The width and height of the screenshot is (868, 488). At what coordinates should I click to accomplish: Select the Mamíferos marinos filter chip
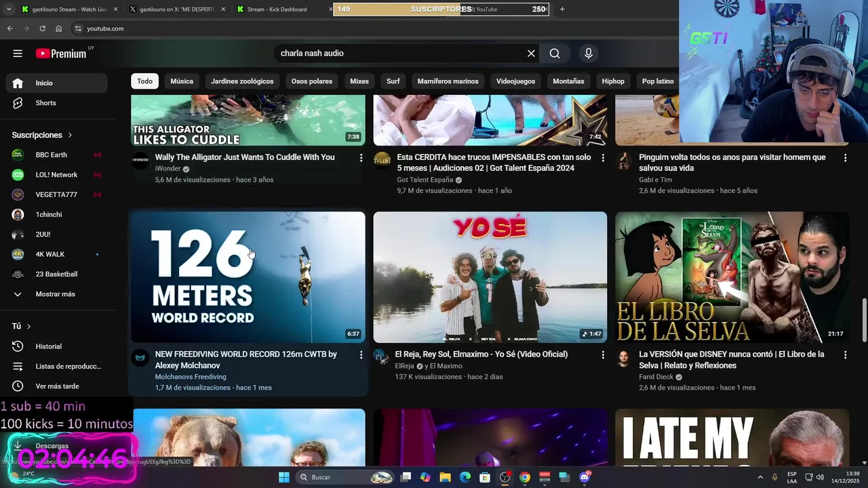pyautogui.click(x=448, y=81)
